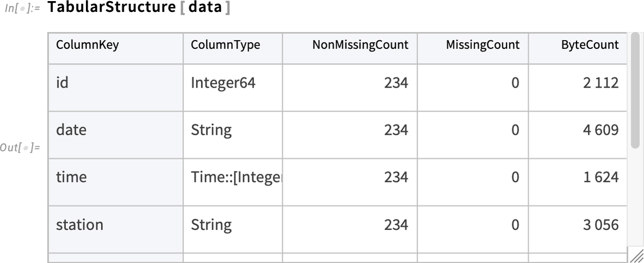Click the Out[ ]= output cell label
The image size is (644, 263).
[20, 148]
